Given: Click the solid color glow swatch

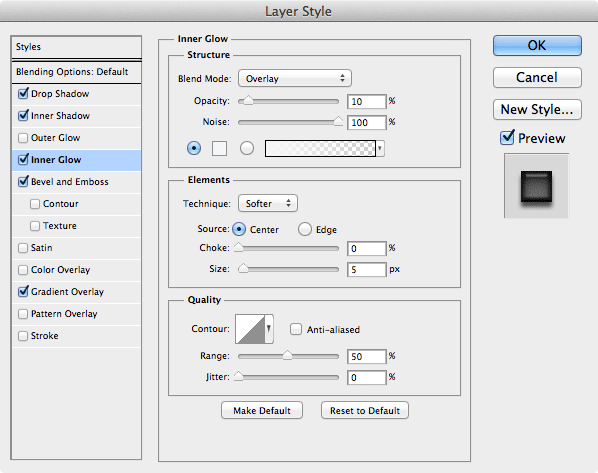Looking at the screenshot, I should [219, 148].
